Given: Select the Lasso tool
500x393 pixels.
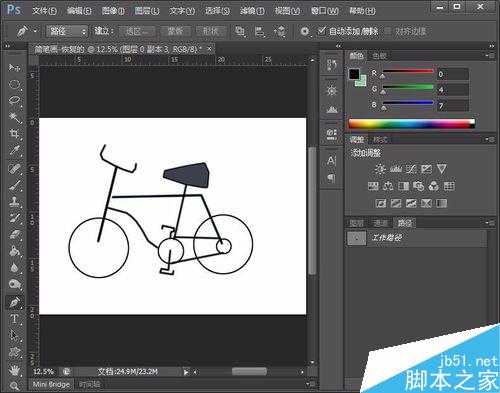Looking at the screenshot, I should click(x=14, y=100).
